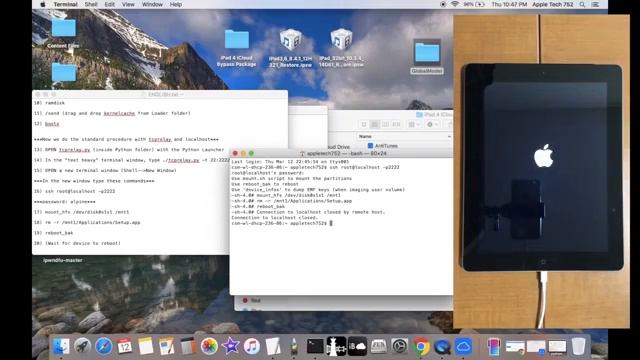The height and width of the screenshot is (360, 640).
Task: Select the iPad 4 iCloud Bypass Package folder
Action: tap(237, 48)
